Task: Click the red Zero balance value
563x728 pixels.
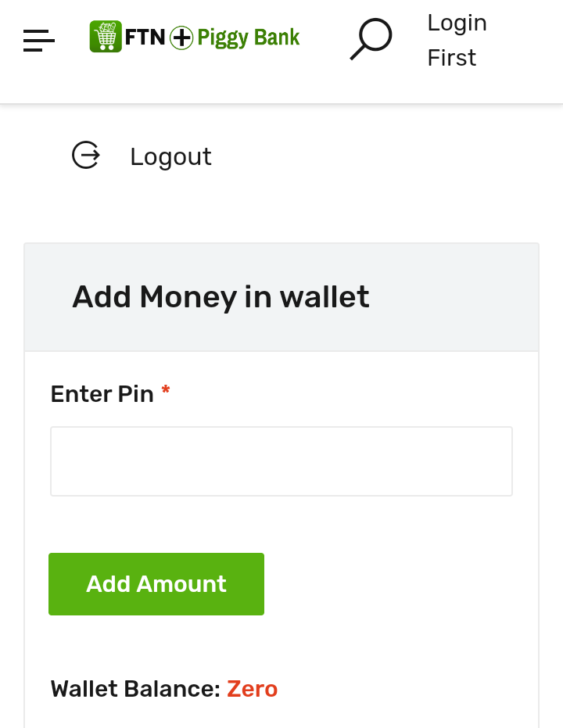Action: [x=252, y=689]
